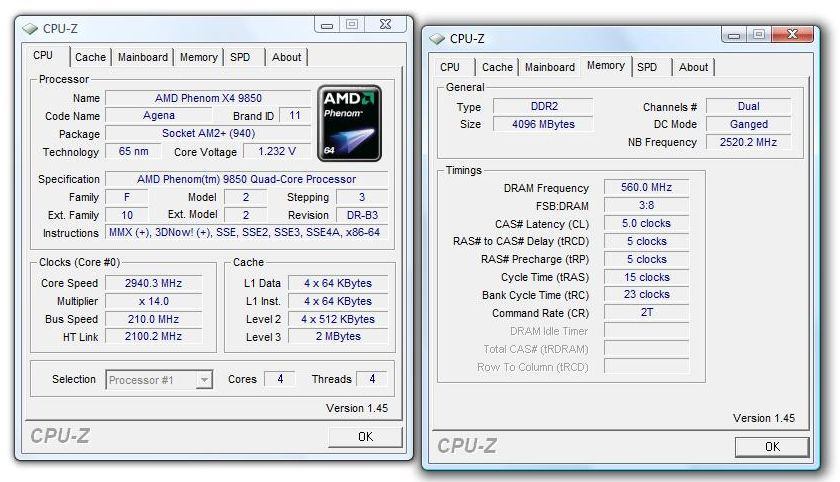Click the Channels # value 'Dual'
This screenshot has height=482, width=840.
click(x=748, y=106)
